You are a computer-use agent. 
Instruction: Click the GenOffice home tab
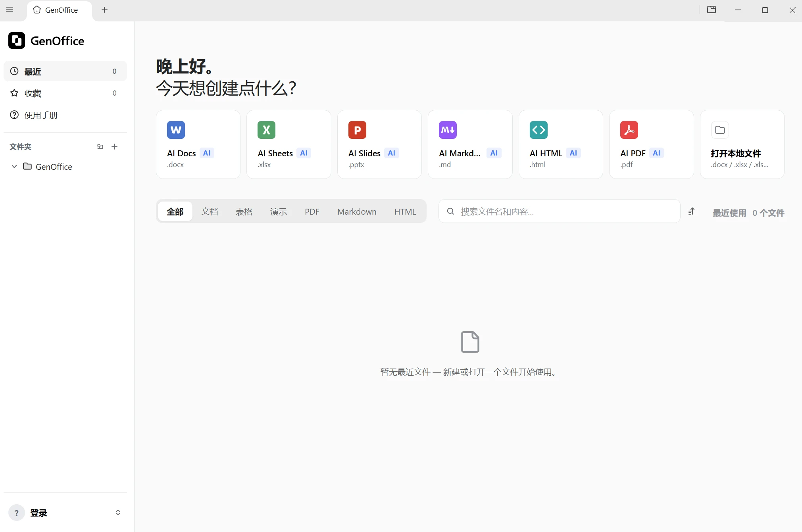(60, 10)
